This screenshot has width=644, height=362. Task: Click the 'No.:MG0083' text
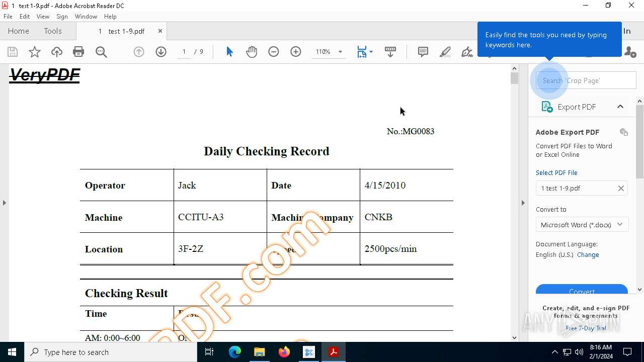pyautogui.click(x=411, y=131)
